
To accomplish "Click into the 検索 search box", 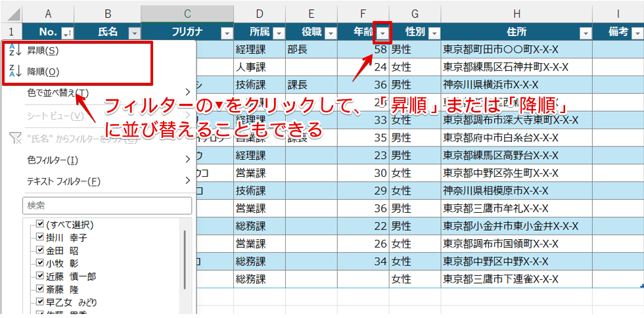I will (x=106, y=206).
